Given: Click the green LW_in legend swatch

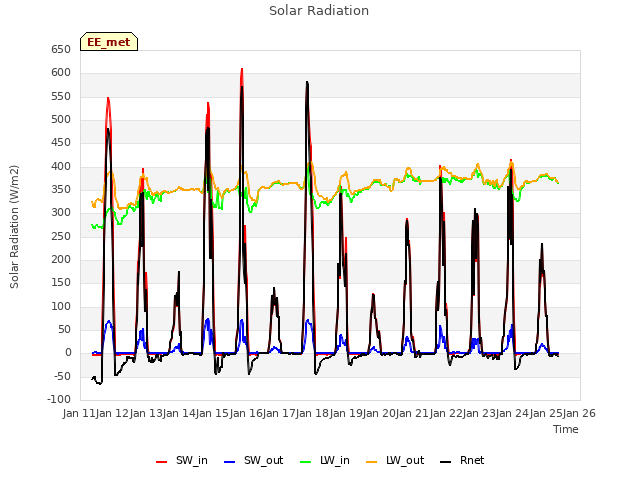Looking at the screenshot, I should click(x=306, y=462).
